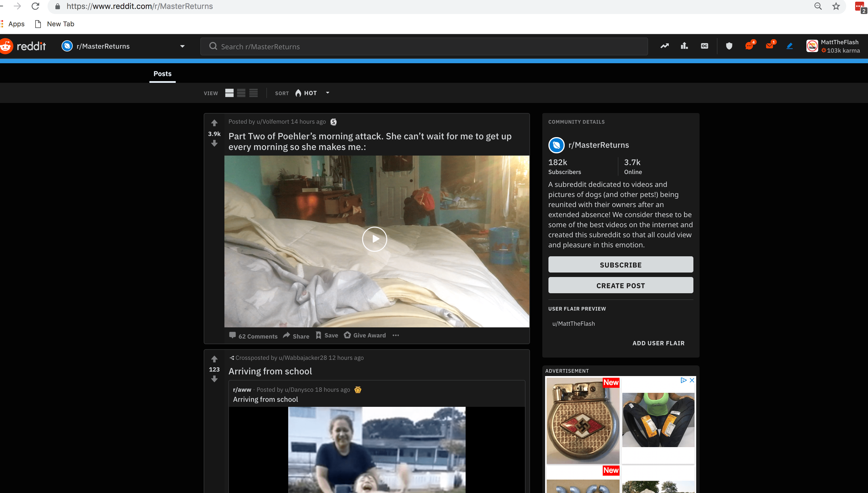Switch view to classic layout

241,93
